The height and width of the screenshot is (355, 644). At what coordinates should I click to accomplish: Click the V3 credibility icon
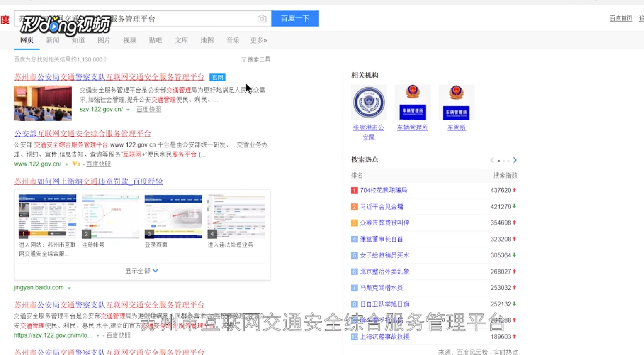[x=76, y=164]
